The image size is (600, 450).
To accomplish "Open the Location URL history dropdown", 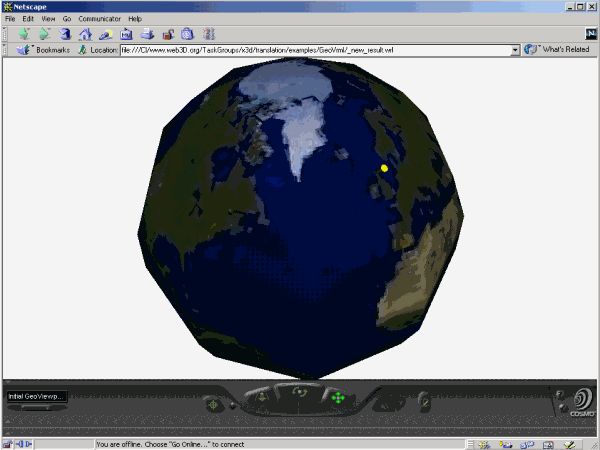I will (x=516, y=49).
